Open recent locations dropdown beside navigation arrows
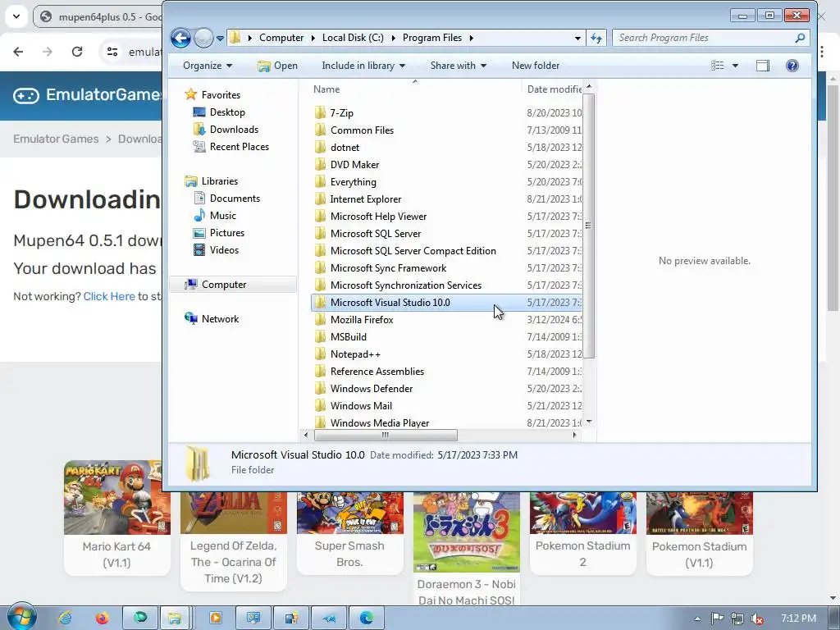840x630 pixels. coord(220,39)
